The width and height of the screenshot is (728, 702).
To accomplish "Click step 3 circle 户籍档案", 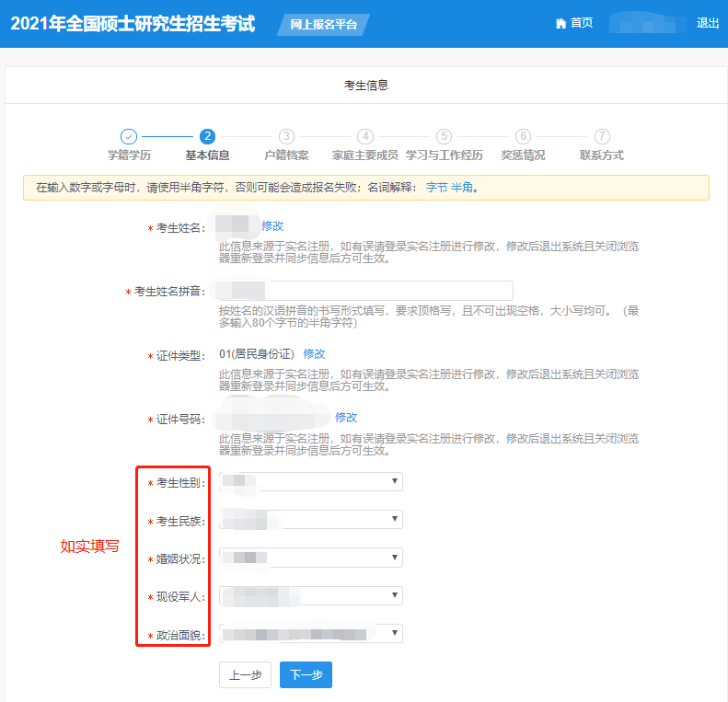I will [286, 136].
